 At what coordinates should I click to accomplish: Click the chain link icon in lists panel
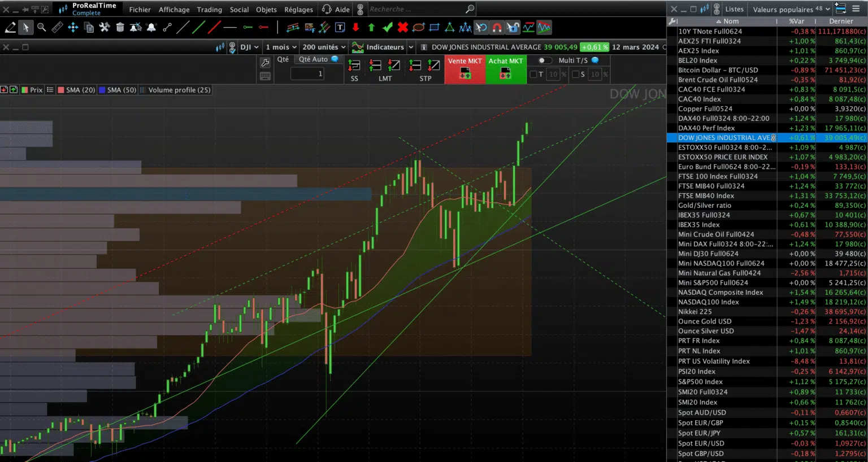(717, 9)
